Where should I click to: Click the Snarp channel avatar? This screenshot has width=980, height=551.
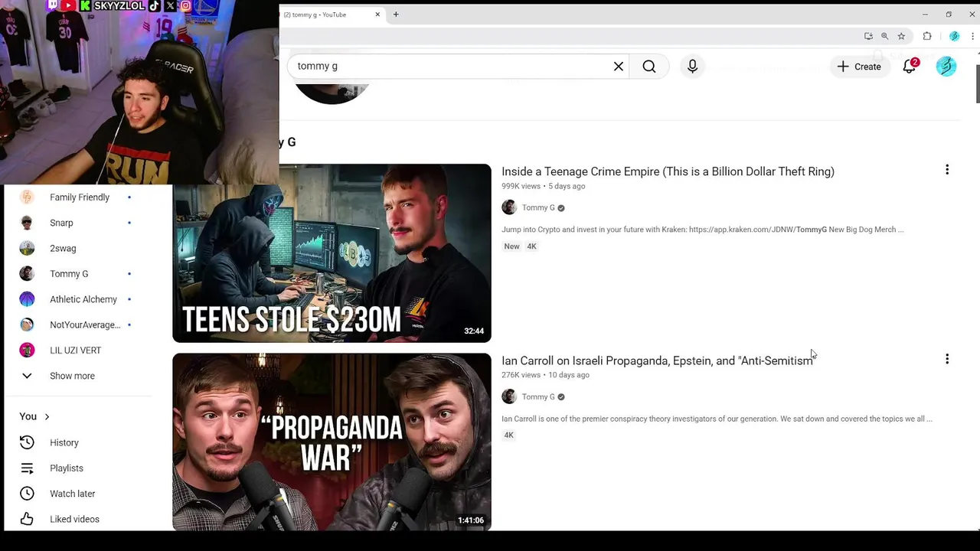pyautogui.click(x=27, y=223)
